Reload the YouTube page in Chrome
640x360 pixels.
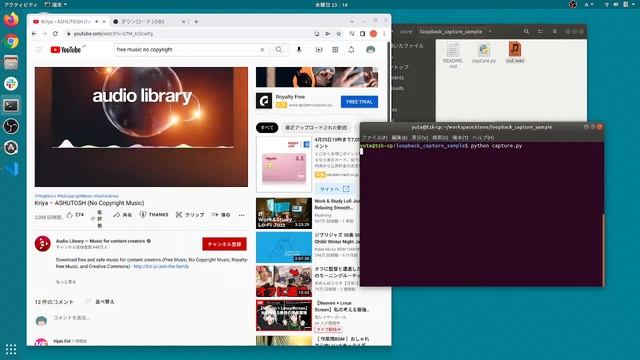coord(56,34)
